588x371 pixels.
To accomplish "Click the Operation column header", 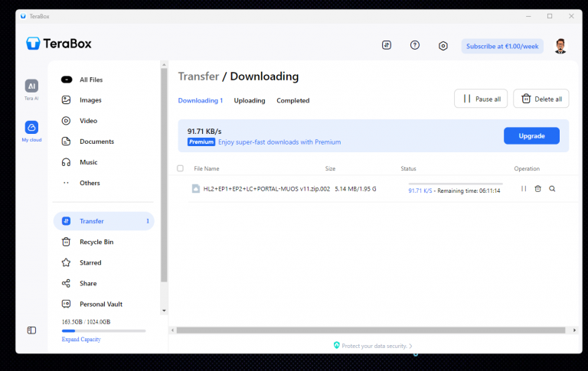I will (x=527, y=168).
